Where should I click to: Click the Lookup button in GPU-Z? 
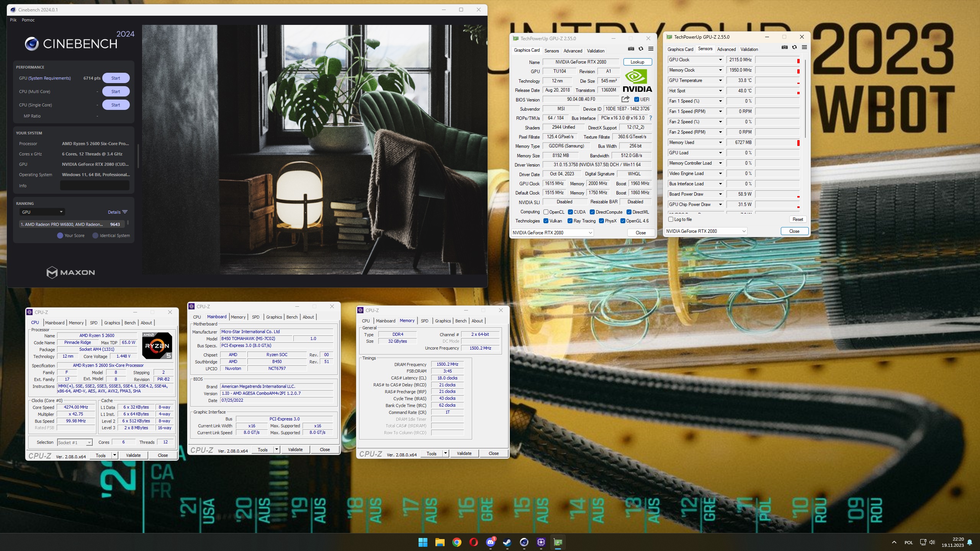point(637,62)
